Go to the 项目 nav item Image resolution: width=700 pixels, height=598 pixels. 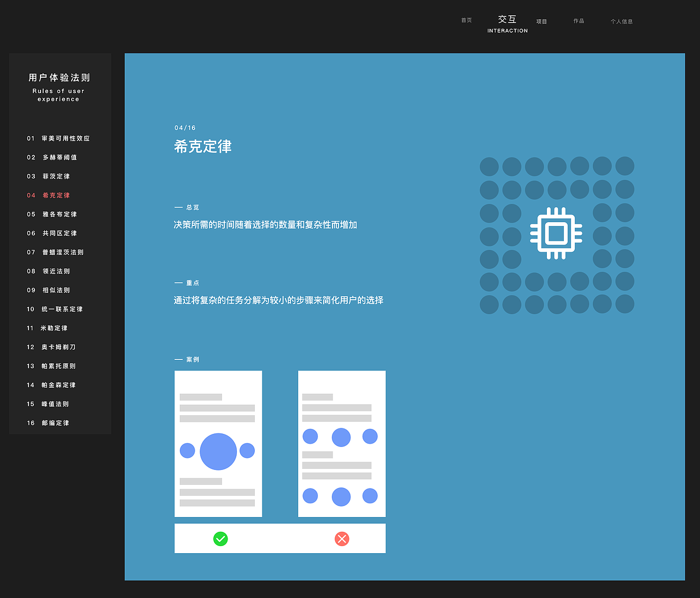point(542,22)
